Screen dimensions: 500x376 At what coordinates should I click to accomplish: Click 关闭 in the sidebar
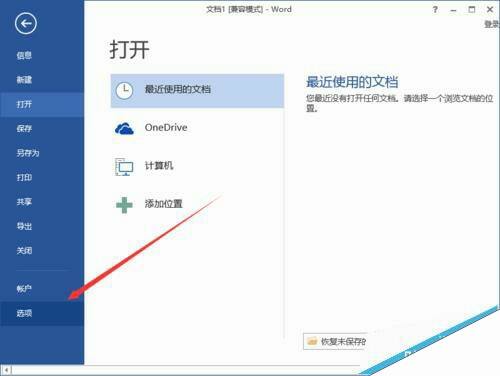(42, 251)
